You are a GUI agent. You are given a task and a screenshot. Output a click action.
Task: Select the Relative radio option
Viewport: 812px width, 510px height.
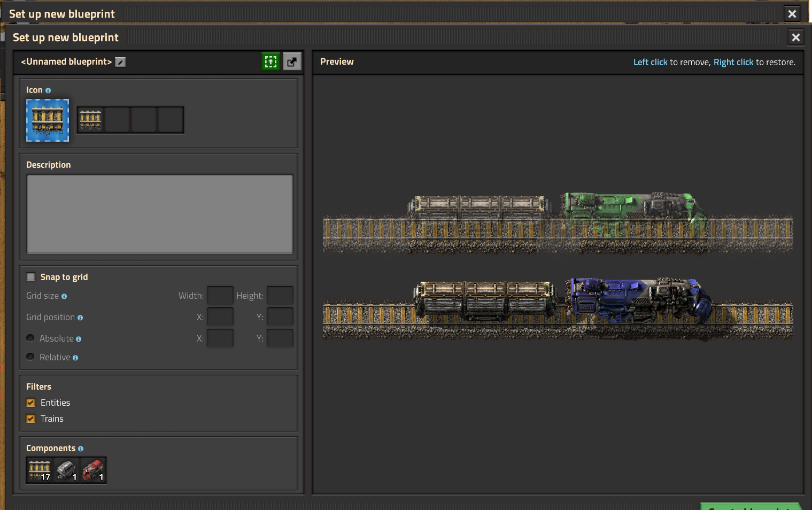tap(30, 357)
